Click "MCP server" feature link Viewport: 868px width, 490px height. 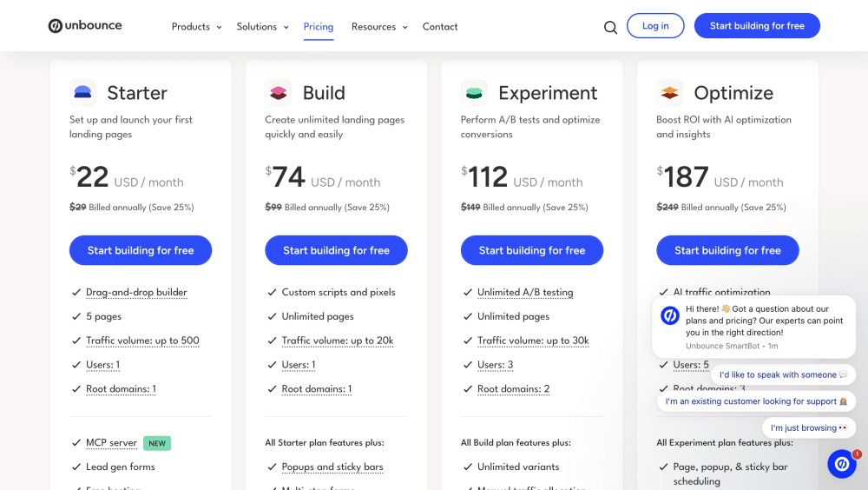click(x=111, y=443)
